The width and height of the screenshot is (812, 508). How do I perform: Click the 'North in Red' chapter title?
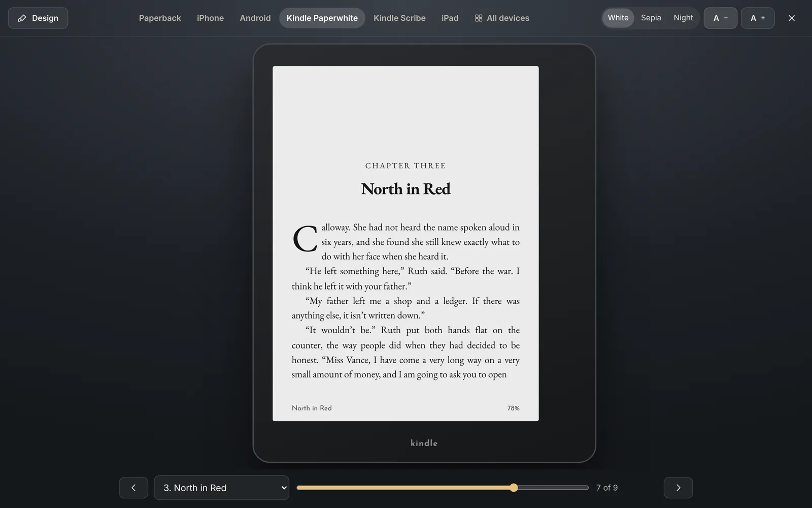tap(405, 189)
